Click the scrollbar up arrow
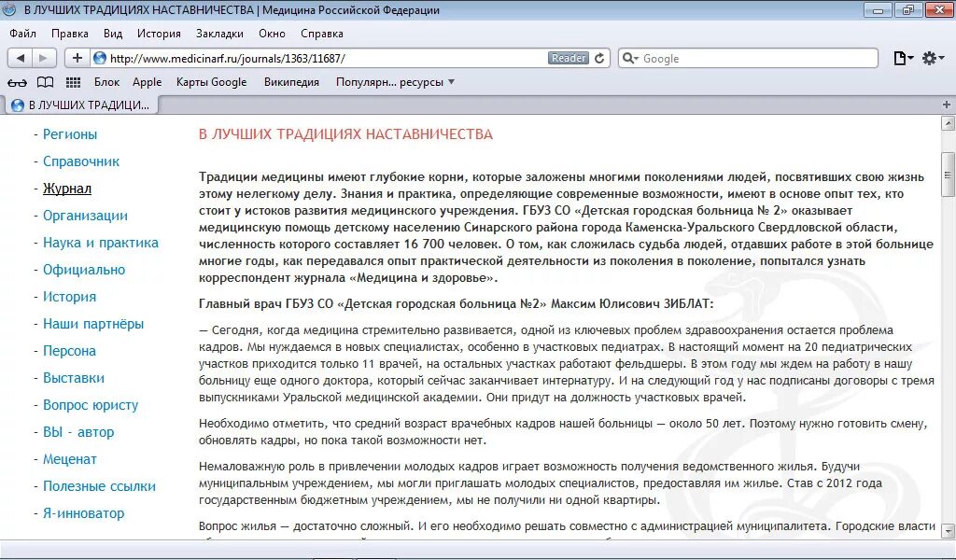This screenshot has width=956, height=560. pos(949,123)
